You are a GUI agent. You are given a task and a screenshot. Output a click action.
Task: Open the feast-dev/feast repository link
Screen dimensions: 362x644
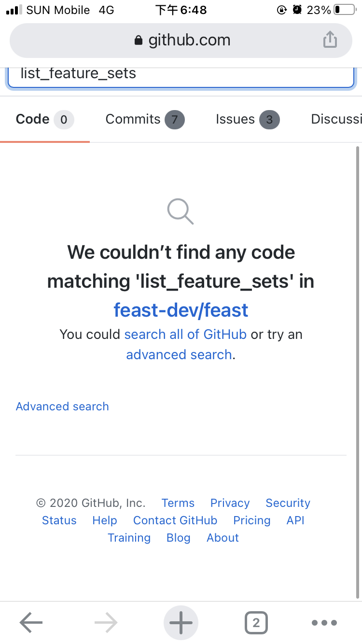coord(181,310)
